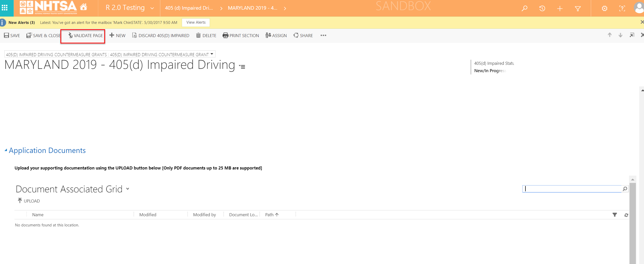Click the grid filter funnel icon
Screen dimensions: 644x264
[615, 215]
